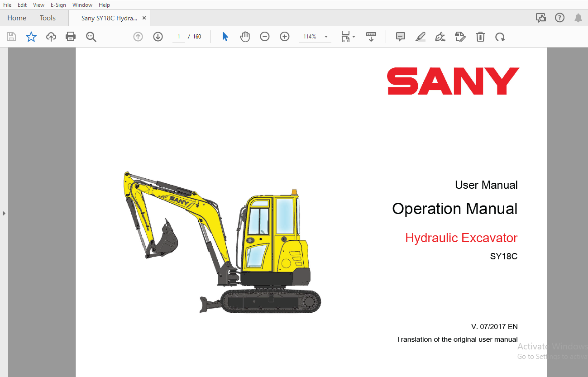Upload file to cloud icon
The height and width of the screenshot is (377, 588).
[x=51, y=37]
